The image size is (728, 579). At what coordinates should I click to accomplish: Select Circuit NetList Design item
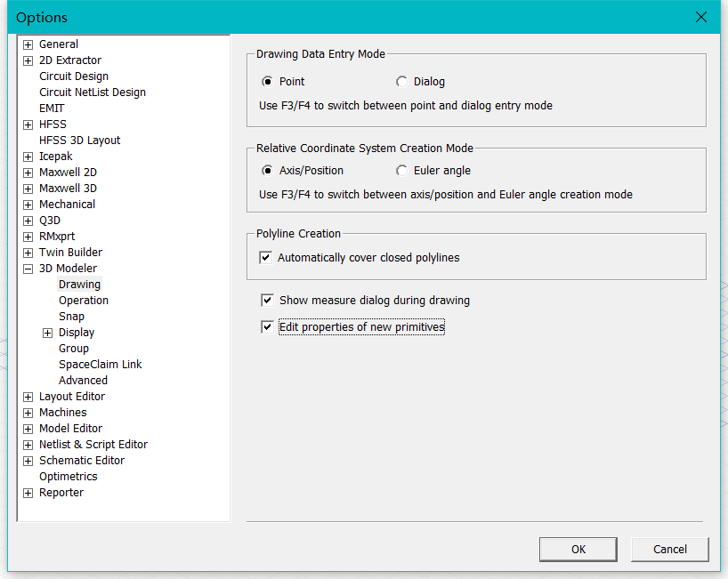[93, 92]
